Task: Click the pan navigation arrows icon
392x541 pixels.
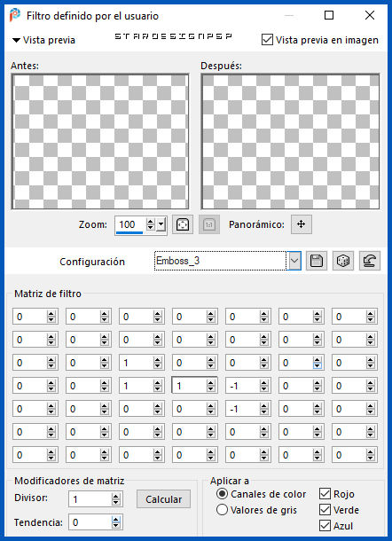Action: coord(302,224)
